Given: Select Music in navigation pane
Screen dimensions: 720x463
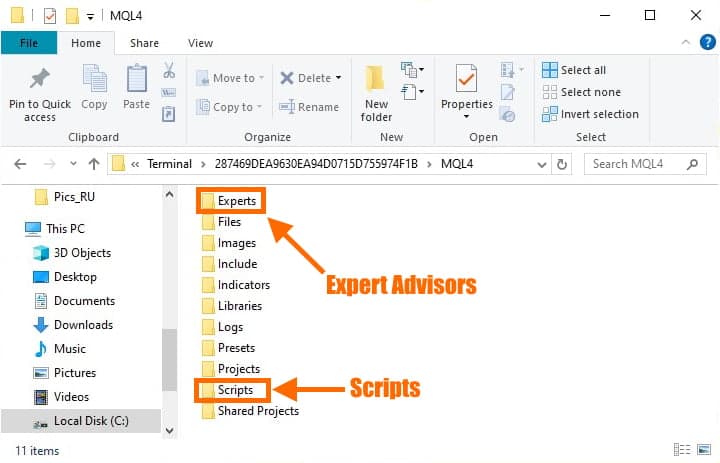Looking at the screenshot, I should 60,349.
